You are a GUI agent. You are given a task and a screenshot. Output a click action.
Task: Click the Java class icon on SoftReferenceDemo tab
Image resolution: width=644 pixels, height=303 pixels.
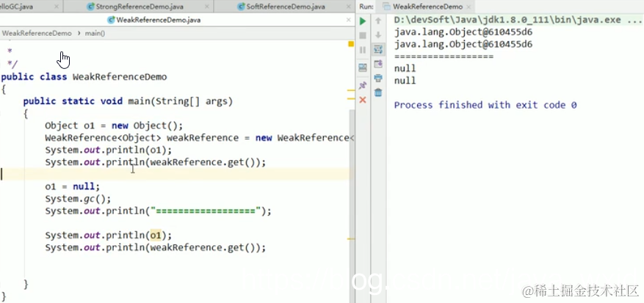click(242, 7)
